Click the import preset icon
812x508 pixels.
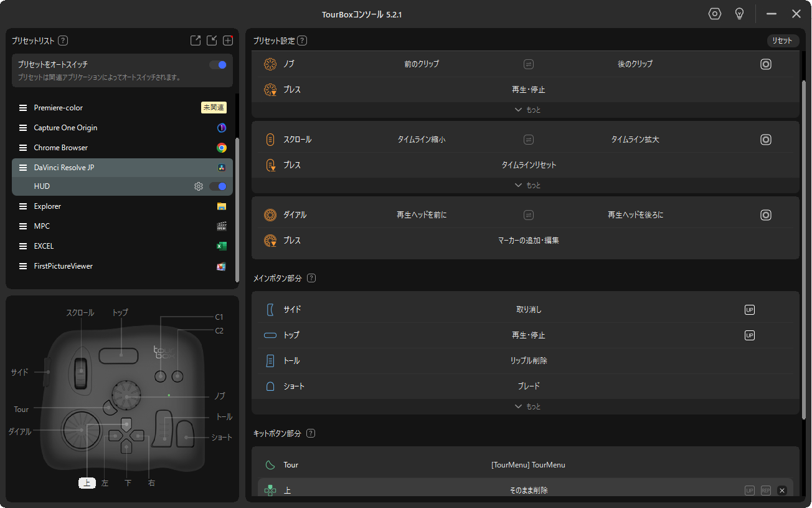[x=212, y=41]
